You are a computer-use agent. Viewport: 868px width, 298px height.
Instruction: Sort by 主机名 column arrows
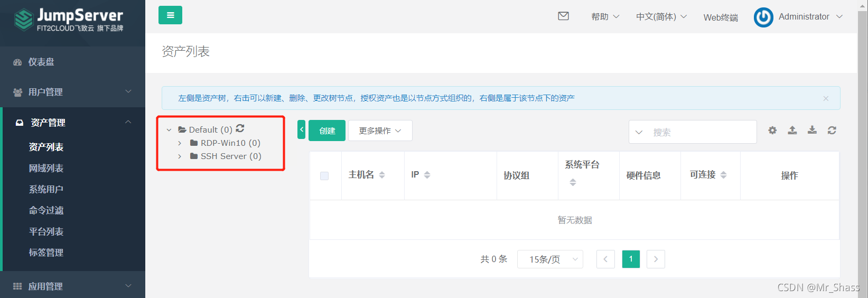pos(382,175)
